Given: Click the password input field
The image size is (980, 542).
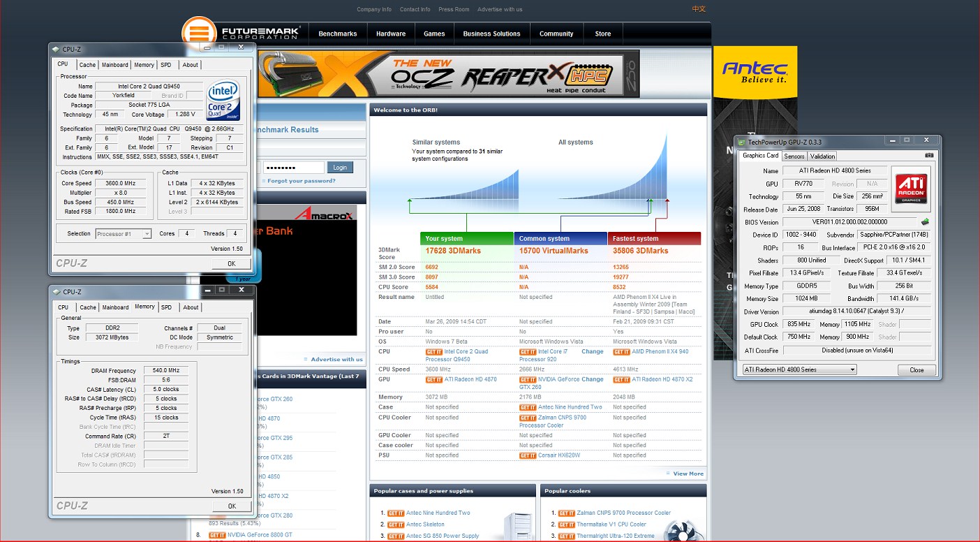Looking at the screenshot, I should 293,168.
